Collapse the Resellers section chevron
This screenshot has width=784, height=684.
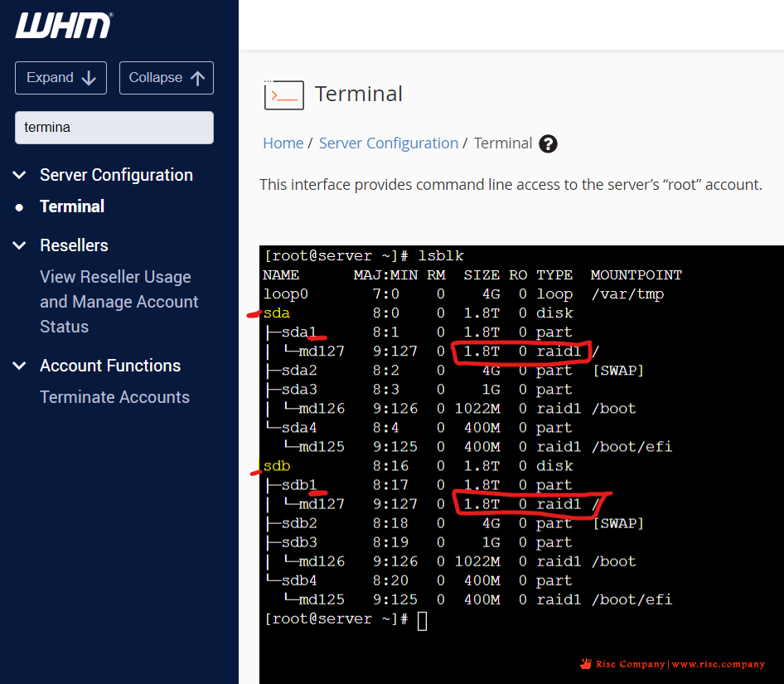20,245
